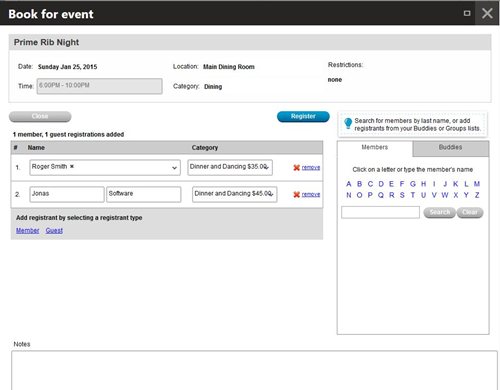Image resolution: width=500 pixels, height=390 pixels.
Task: Filter members by letter S
Action: 402,195
